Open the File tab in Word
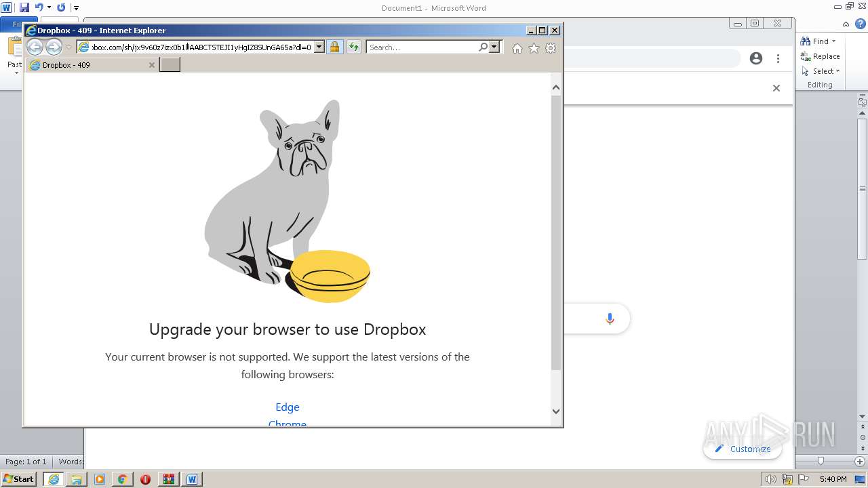The height and width of the screenshot is (488, 868). click(x=14, y=24)
